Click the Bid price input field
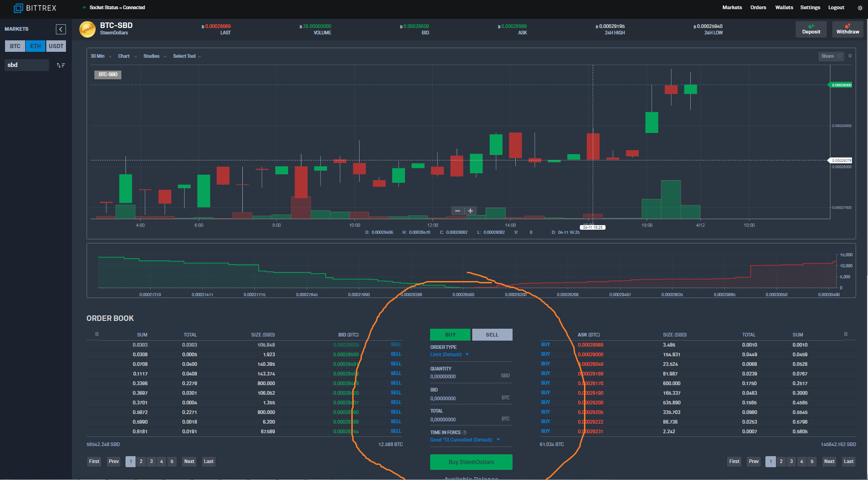868x480 pixels. (x=471, y=398)
